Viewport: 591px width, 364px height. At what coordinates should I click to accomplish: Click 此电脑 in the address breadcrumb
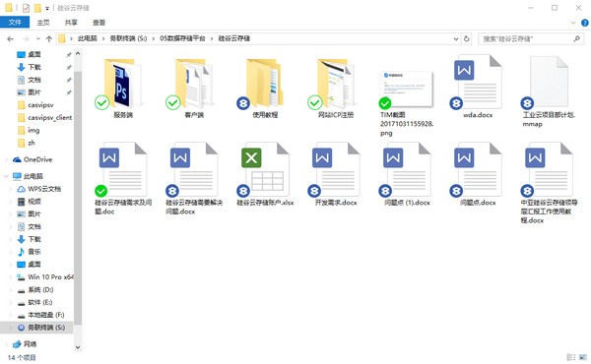pyautogui.click(x=87, y=38)
